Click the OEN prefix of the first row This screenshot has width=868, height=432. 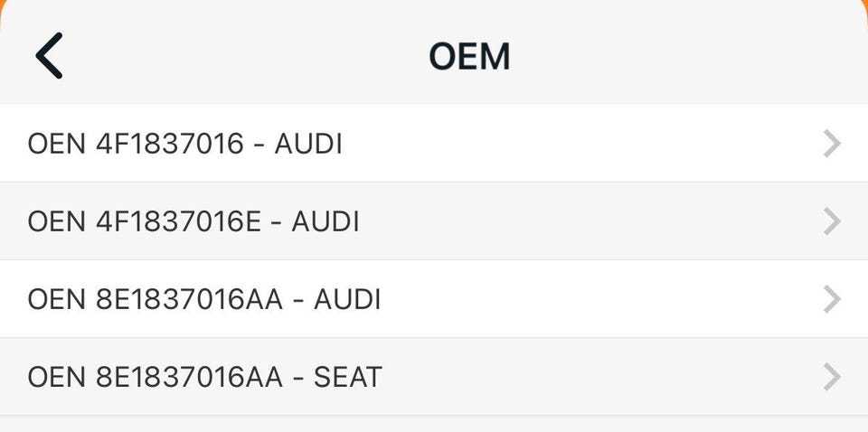click(x=56, y=144)
